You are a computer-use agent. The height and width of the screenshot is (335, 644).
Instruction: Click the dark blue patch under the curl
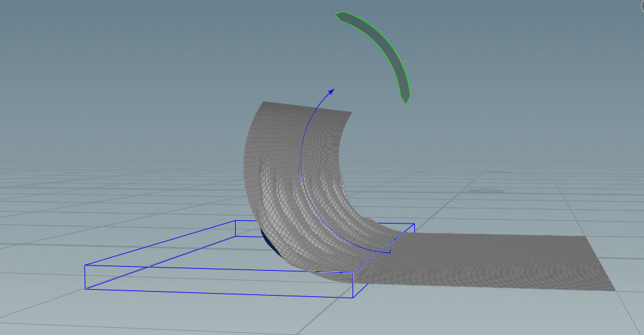pos(269,241)
